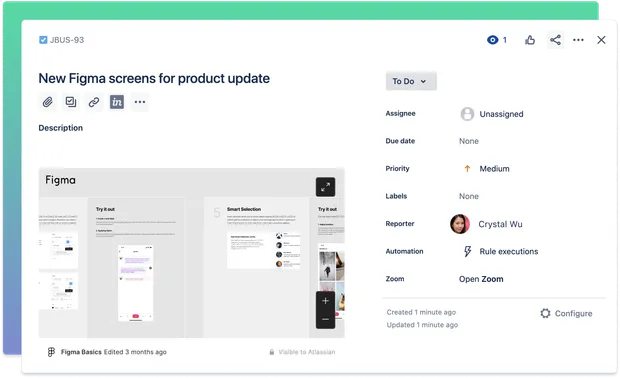
Task: Expand the Figma preview to fullscreen
Action: pos(325,187)
